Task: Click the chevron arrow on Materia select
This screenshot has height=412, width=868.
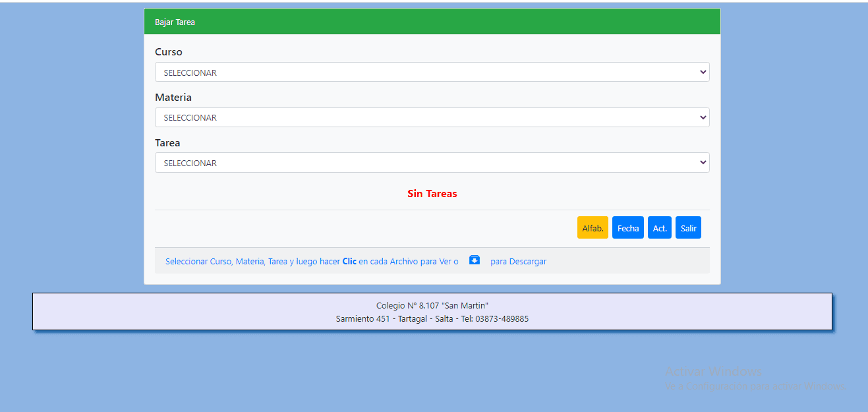Action: click(703, 118)
